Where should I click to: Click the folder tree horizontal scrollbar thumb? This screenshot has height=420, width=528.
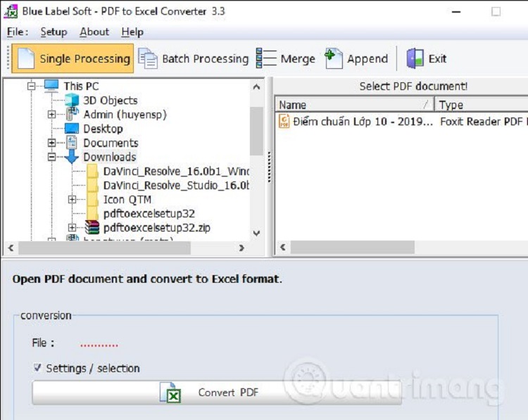click(104, 248)
